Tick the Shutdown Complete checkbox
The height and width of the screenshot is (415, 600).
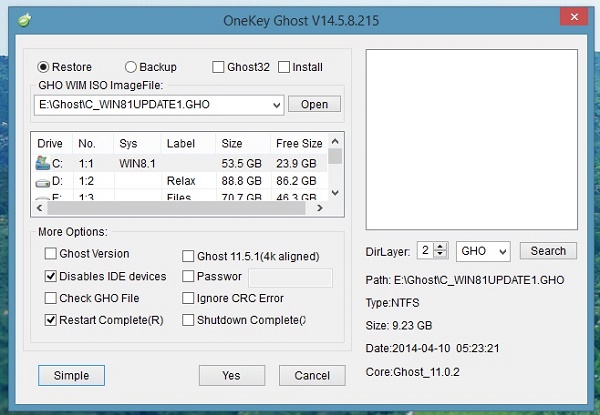(188, 320)
